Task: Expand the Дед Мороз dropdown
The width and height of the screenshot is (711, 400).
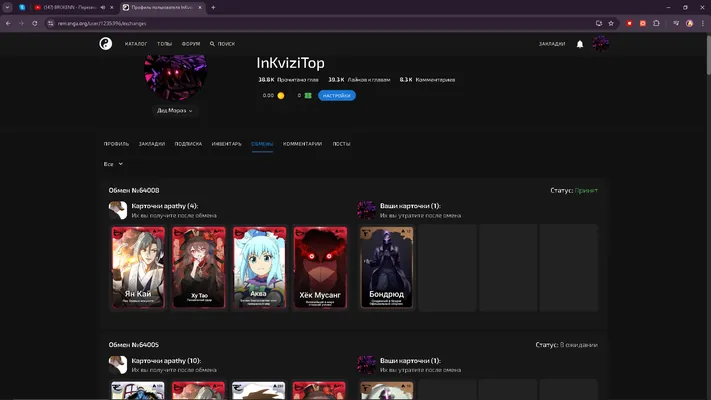Action: point(175,111)
